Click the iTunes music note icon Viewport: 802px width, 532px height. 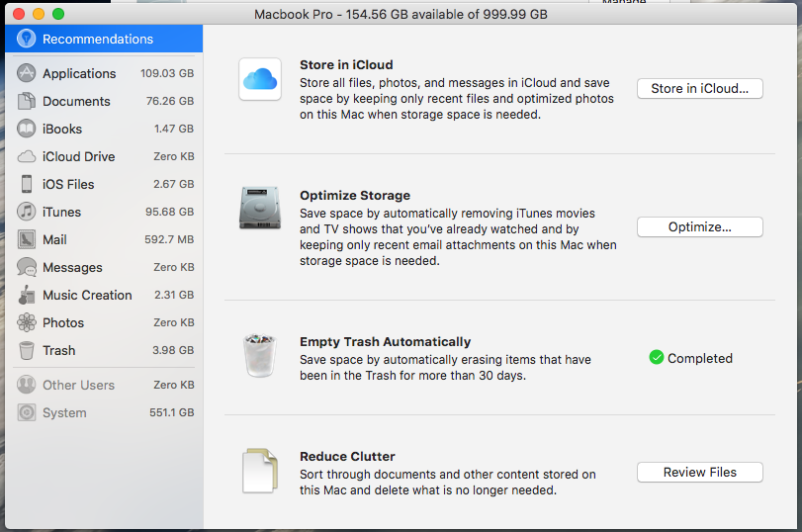26,212
